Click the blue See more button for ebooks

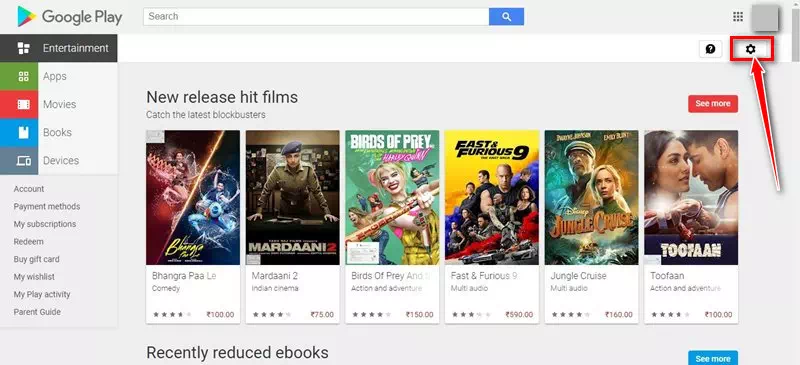[713, 358]
